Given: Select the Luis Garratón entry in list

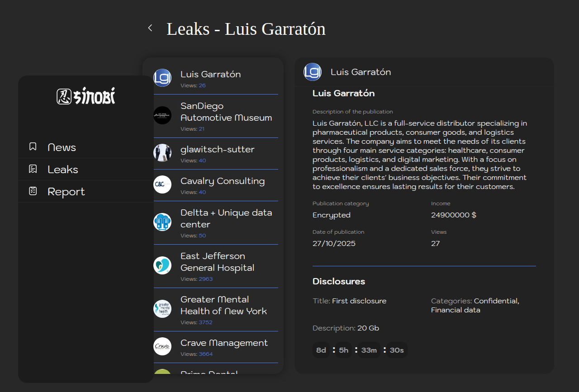Looking at the screenshot, I should (210, 75).
